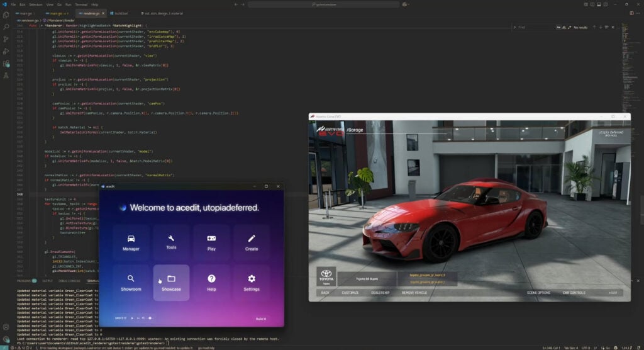This screenshot has width=644, height=350.
Task: Open VS Code Accounts icon in the activity bar
Action: coord(6,327)
